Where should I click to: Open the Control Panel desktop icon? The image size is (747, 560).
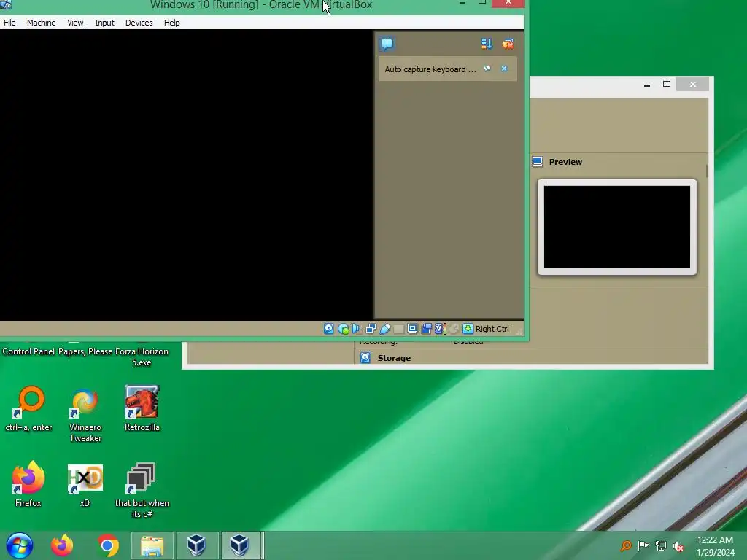tap(28, 351)
